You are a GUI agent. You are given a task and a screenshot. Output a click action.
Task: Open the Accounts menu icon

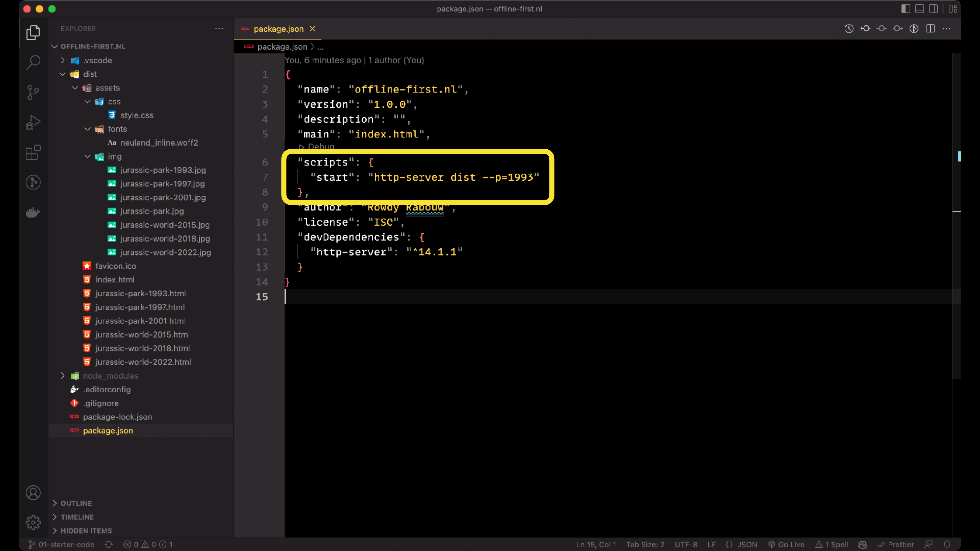coord(33,493)
